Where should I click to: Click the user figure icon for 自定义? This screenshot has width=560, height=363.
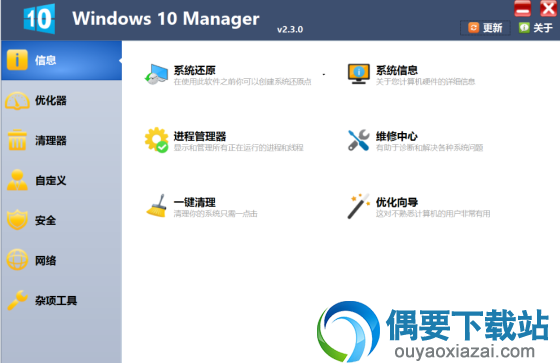point(17,180)
